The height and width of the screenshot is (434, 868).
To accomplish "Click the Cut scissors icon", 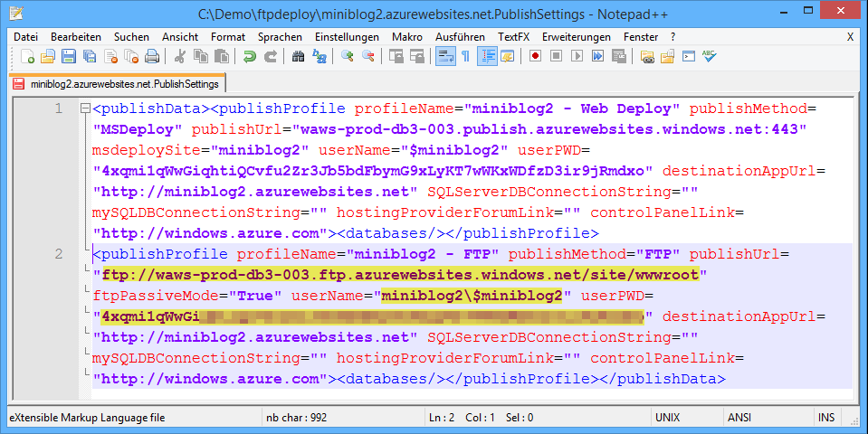I will [180, 57].
